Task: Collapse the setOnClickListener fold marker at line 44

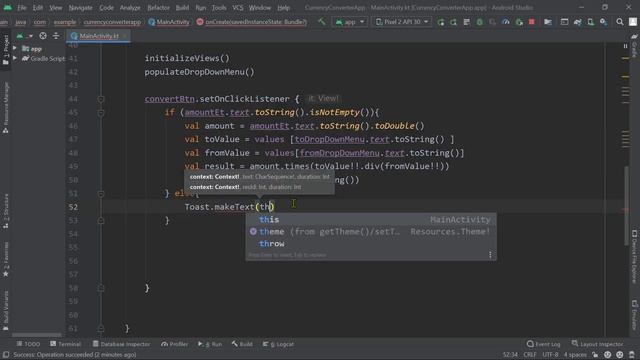Action: [x=101, y=99]
